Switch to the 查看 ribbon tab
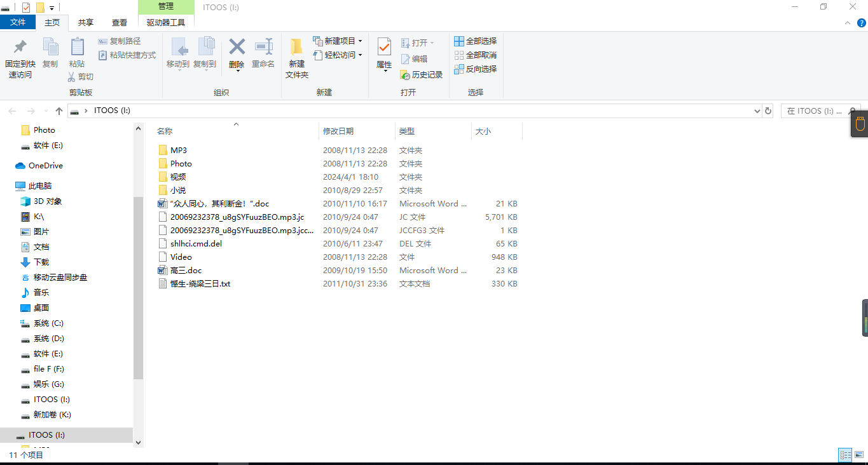Screen dimensions: 868x465 pyautogui.click(x=120, y=22)
